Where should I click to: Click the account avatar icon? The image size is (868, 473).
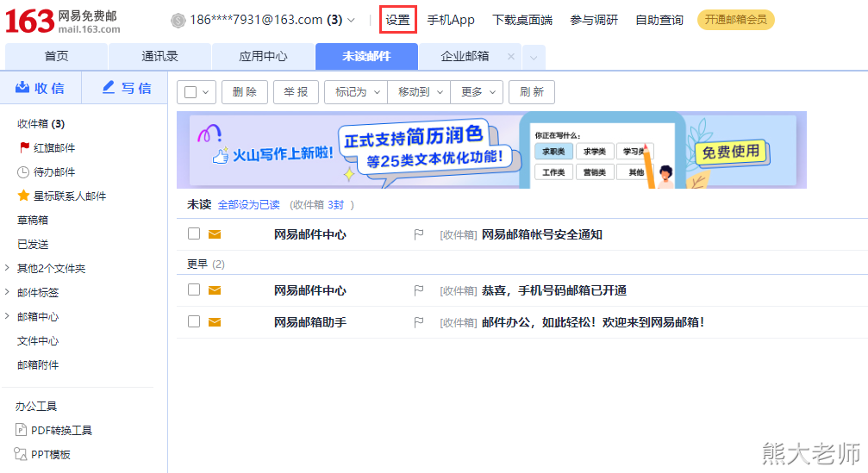(x=178, y=21)
